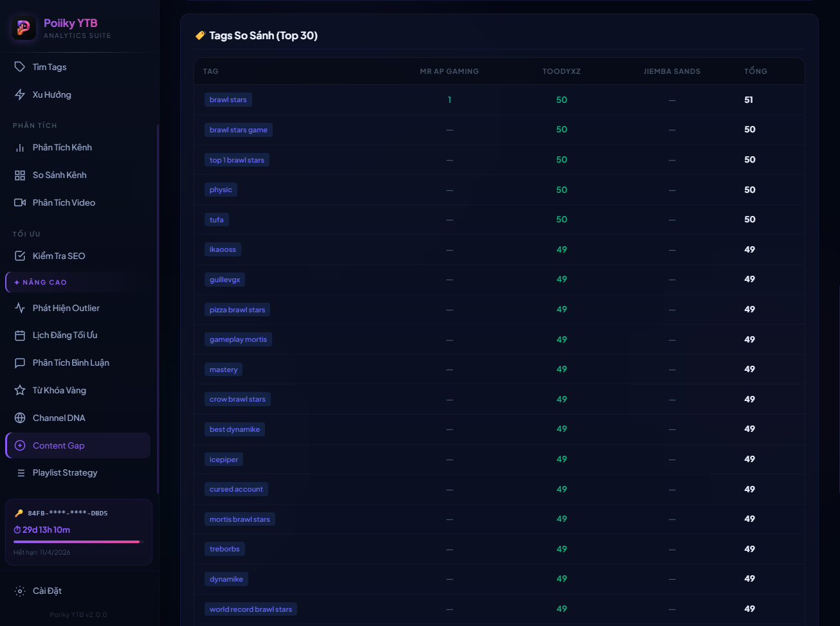Viewport: 840px width, 626px height.
Task: Open Cài Đặt settings
Action: [47, 591]
